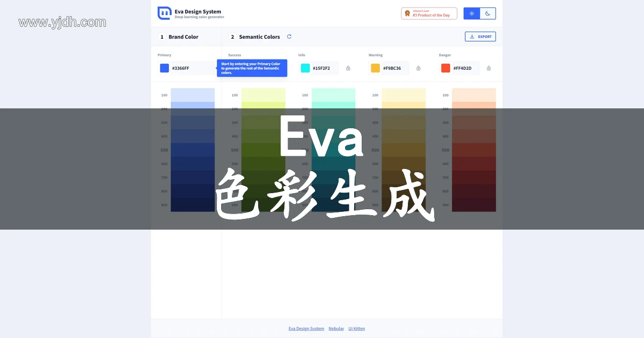The height and width of the screenshot is (338, 644).
Task: Click the 'Success' field label
Action: click(235, 55)
